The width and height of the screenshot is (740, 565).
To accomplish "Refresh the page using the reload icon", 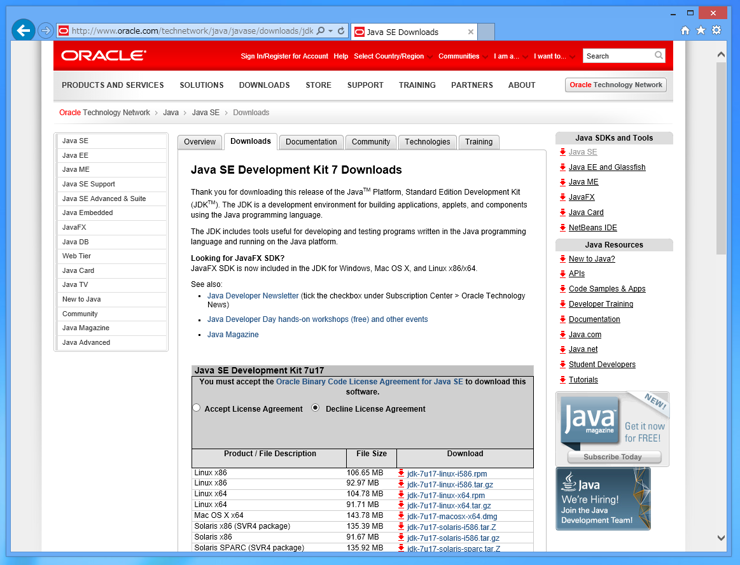I will 341,31.
